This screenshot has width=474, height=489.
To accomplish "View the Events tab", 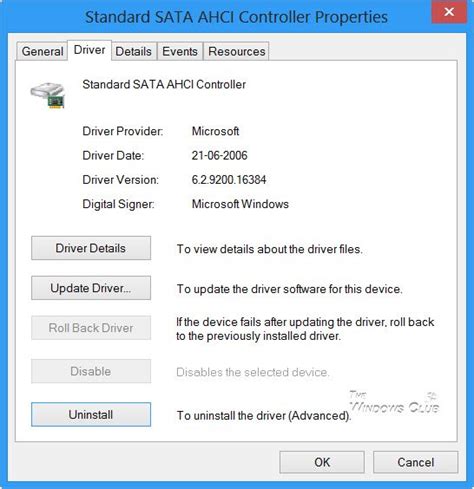I will (x=180, y=51).
